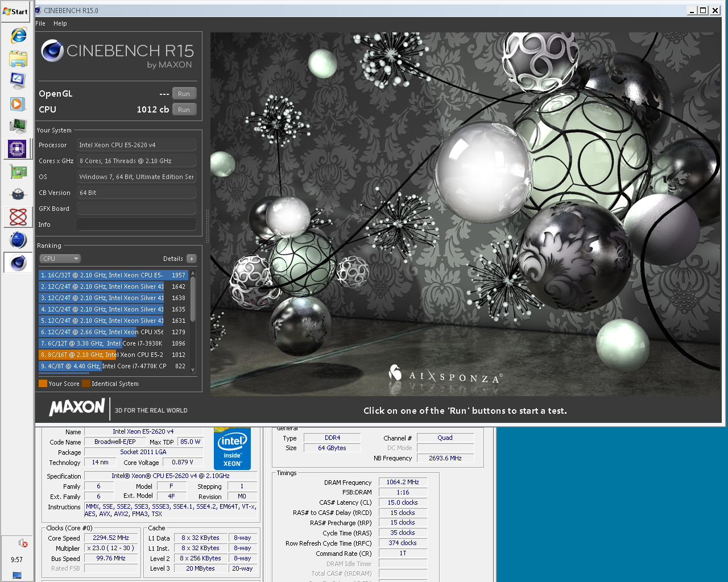Image resolution: width=728 pixels, height=582 pixels.
Task: Click the scroll-down arrow of ranking list
Action: coord(193,370)
